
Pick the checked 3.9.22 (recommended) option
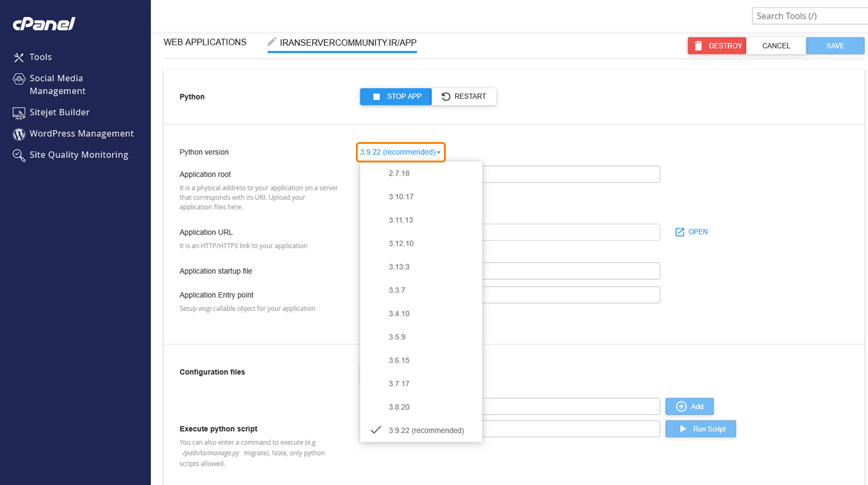click(426, 430)
